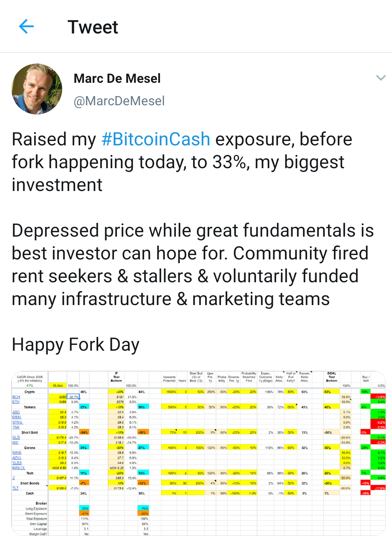Go back using the blue arrow

point(26,26)
